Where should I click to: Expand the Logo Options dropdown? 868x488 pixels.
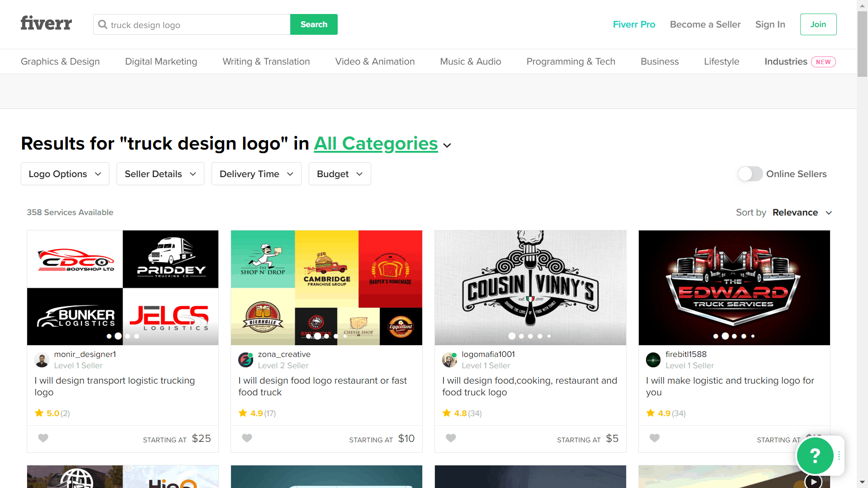(x=65, y=174)
